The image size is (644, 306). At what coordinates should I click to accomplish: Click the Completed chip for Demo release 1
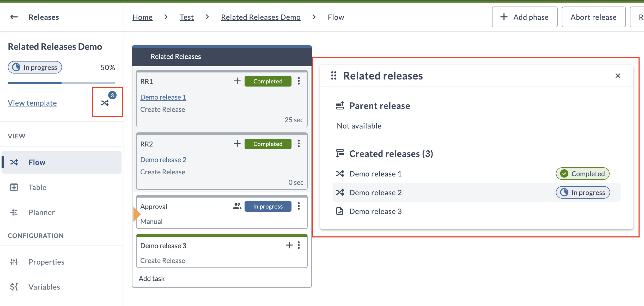tap(582, 174)
